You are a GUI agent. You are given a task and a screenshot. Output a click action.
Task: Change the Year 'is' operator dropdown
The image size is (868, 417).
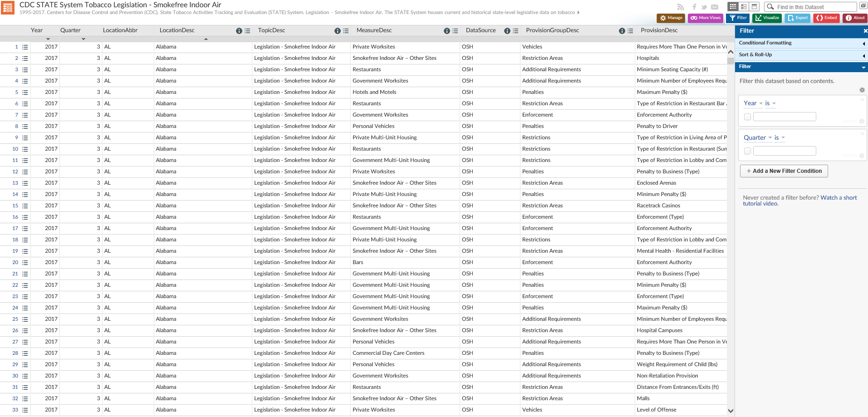(x=770, y=103)
